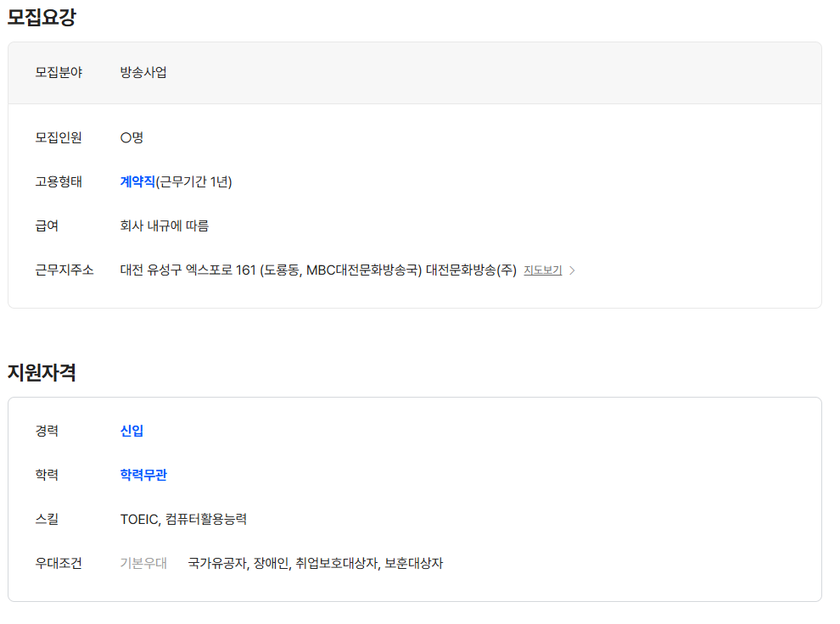Click the 모집요강 section heading

(x=42, y=17)
